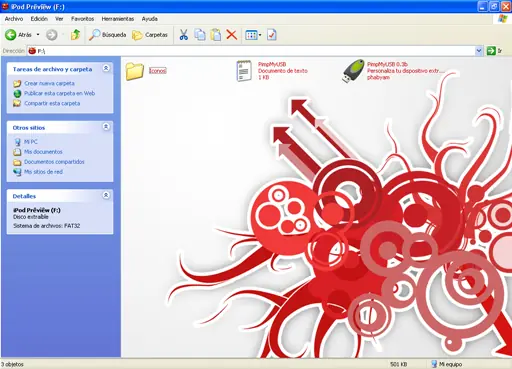Open Documentos compartidos link
Image resolution: width=512 pixels, height=369 pixels.
(54, 162)
